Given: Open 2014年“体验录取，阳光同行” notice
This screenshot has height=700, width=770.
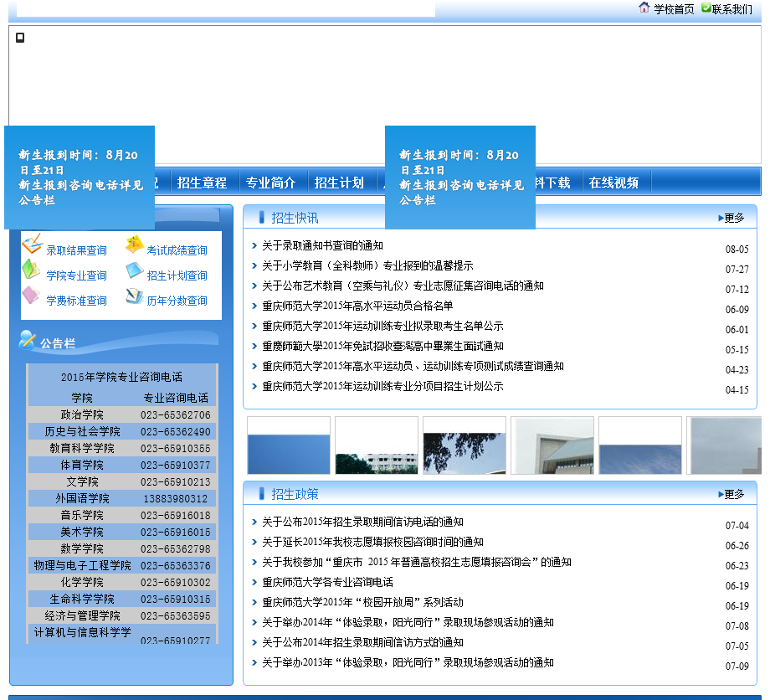Looking at the screenshot, I should (408, 622).
